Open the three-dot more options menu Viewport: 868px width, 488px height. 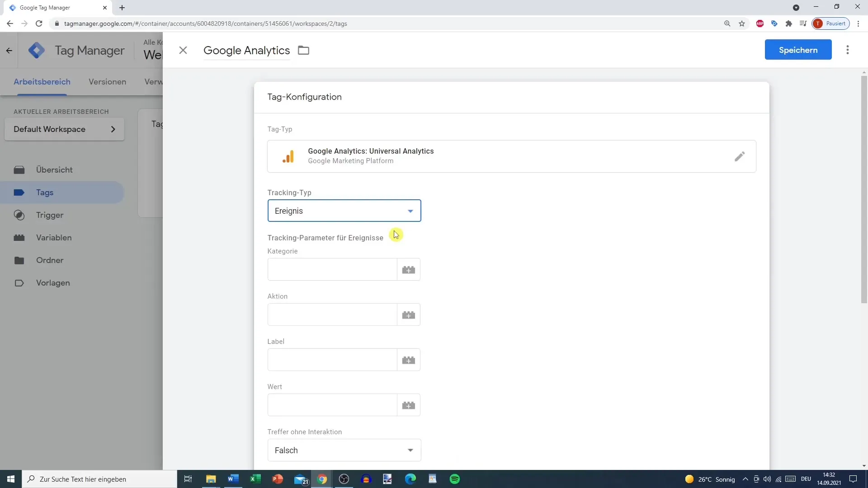coord(848,50)
